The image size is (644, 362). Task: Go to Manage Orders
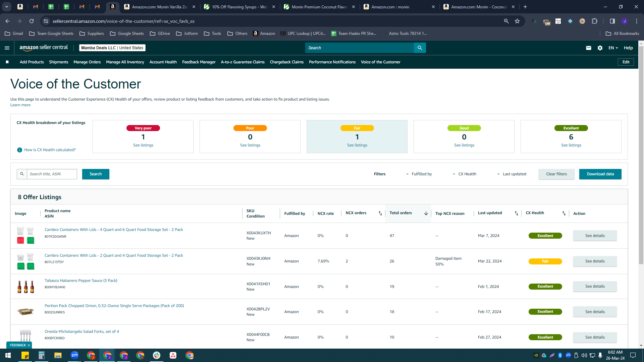point(87,62)
